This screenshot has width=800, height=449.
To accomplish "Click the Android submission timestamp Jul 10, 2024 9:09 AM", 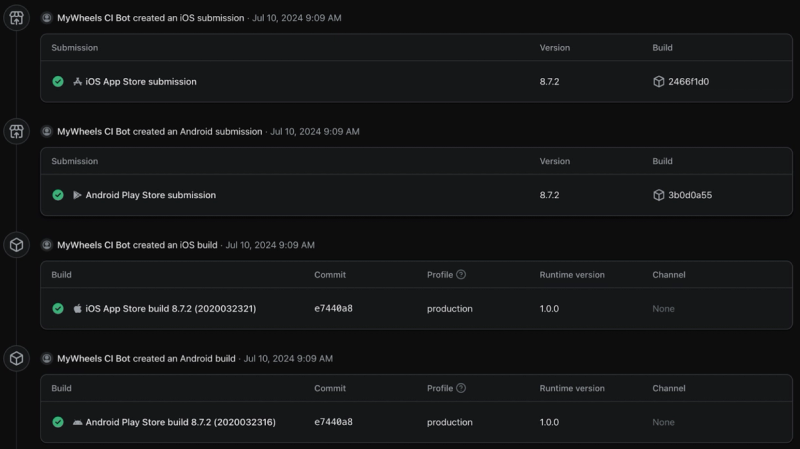I will click(x=315, y=132).
